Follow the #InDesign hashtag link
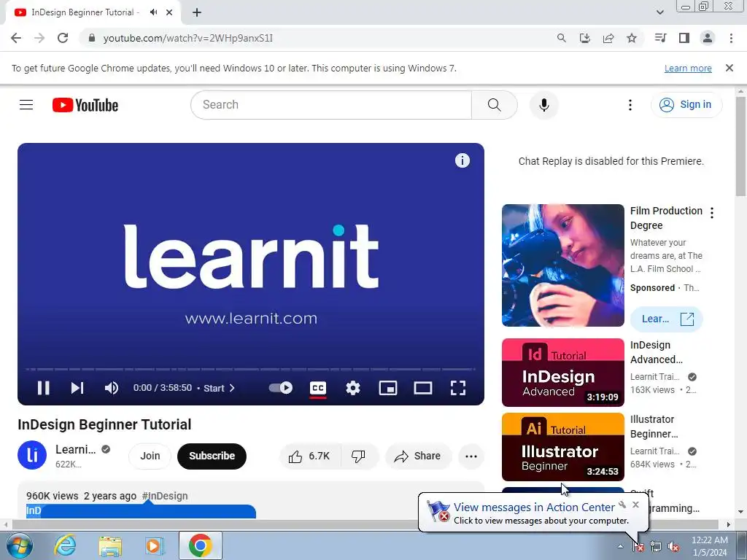This screenshot has height=560, width=747. click(x=165, y=496)
